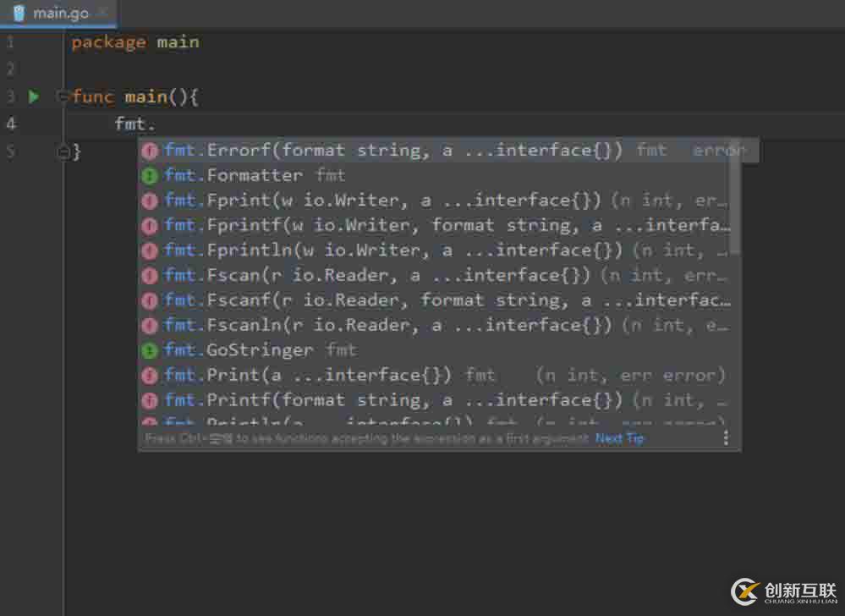845x616 pixels.
Task: Switch to the main.go editor tab
Action: 58,13
